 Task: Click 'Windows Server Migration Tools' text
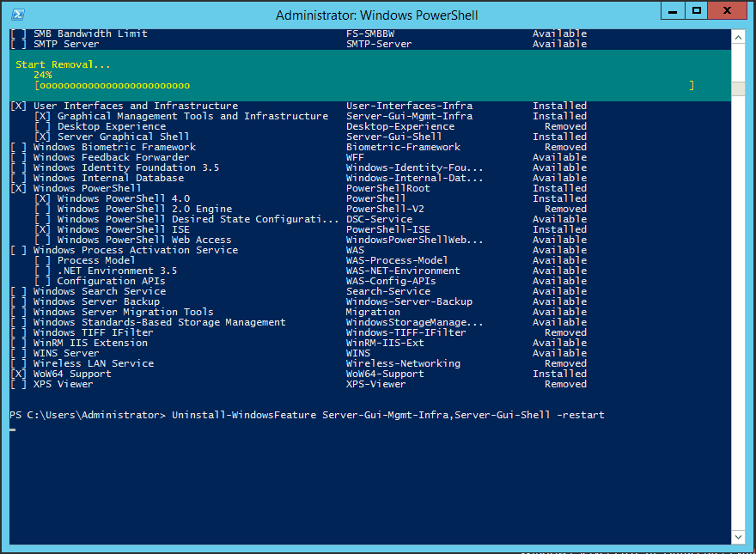(x=124, y=312)
